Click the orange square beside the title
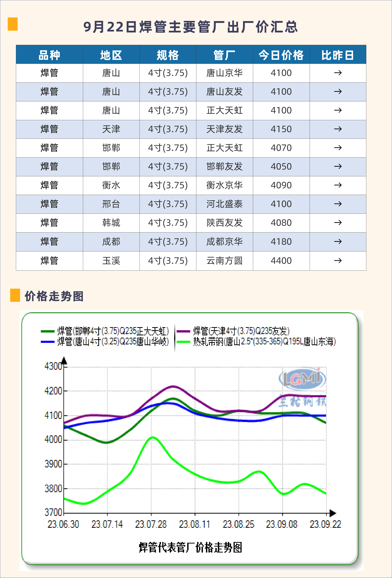The width and height of the screenshot is (392, 578). click(12, 24)
